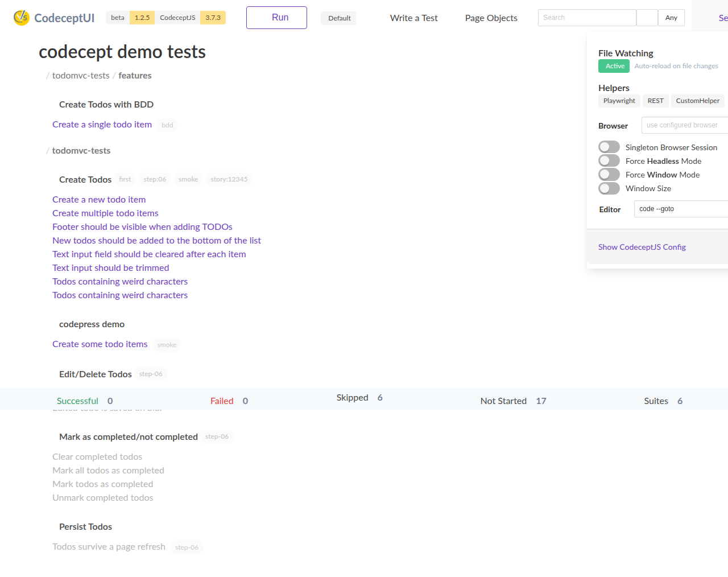Screen dimensions: 728x577
Task: Click the blank button beside Search
Action: click(647, 18)
